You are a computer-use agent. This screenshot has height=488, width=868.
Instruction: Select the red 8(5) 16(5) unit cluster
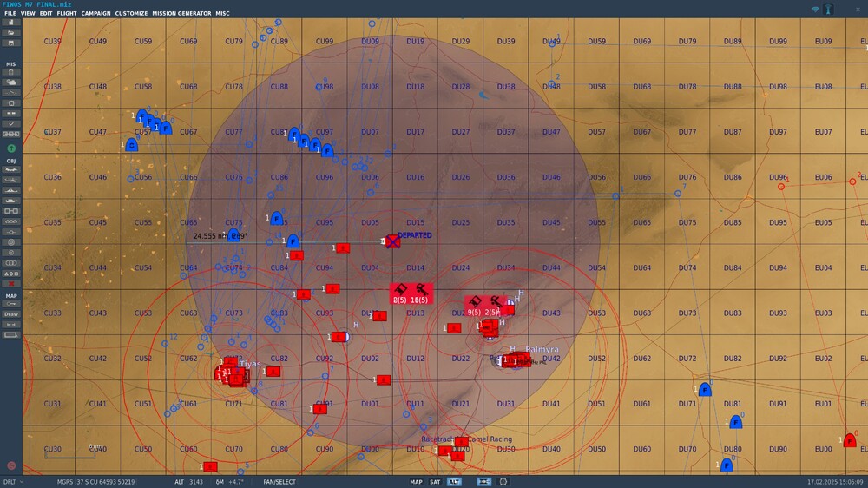pos(411,293)
